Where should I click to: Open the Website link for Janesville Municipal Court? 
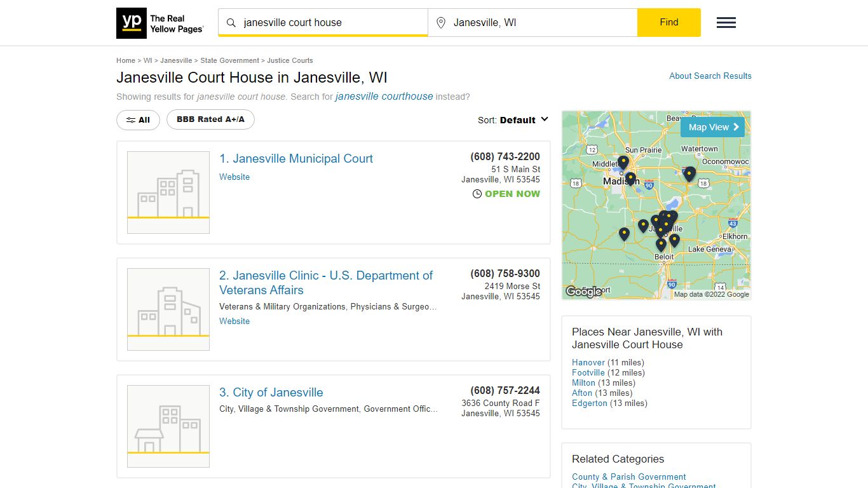234,177
